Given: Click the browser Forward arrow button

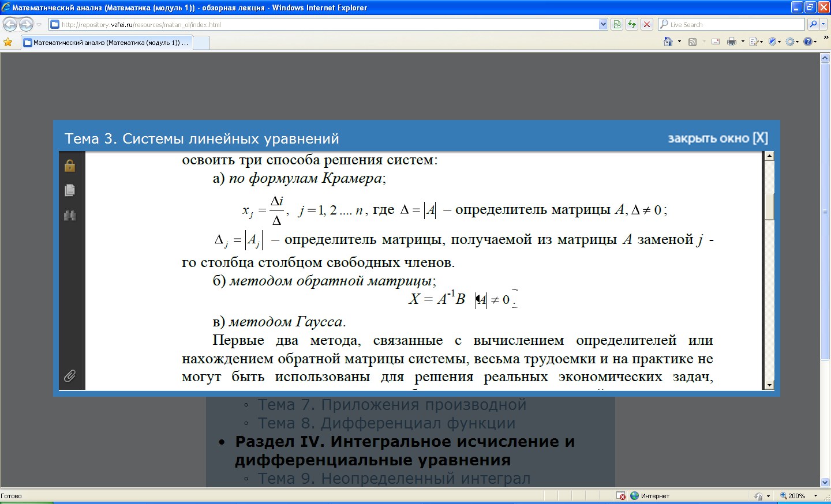Looking at the screenshot, I should tap(27, 24).
